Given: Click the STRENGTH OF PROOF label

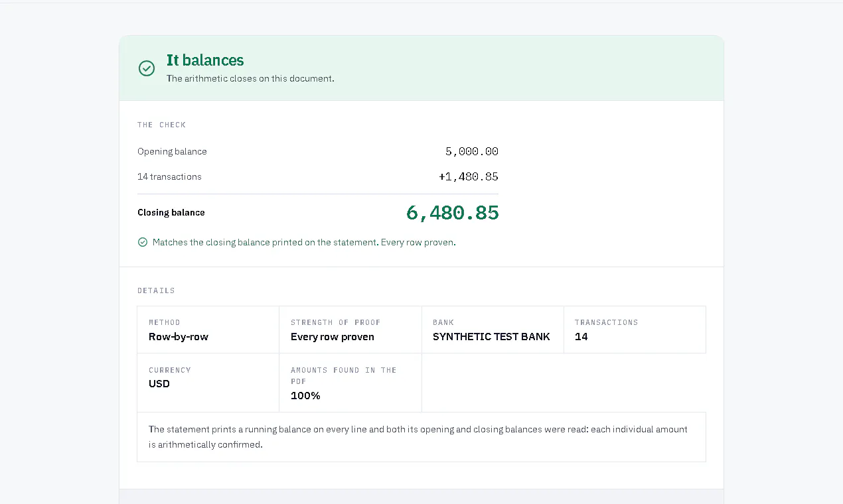Looking at the screenshot, I should click(336, 322).
